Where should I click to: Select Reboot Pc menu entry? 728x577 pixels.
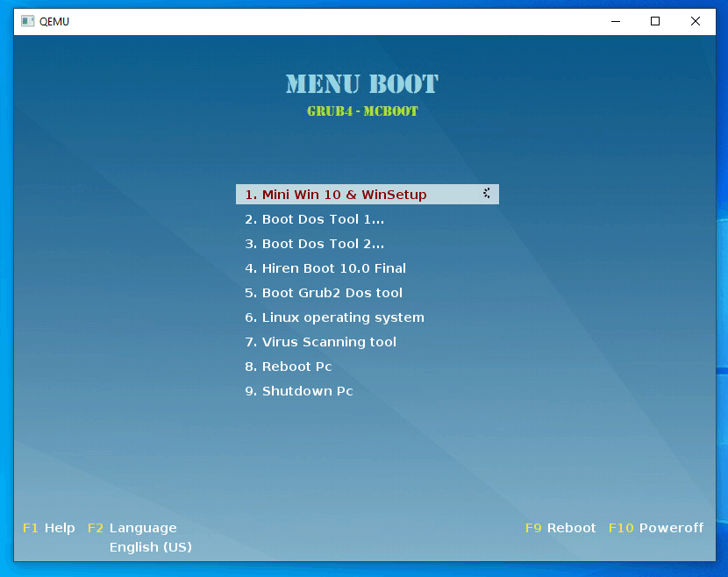click(289, 367)
